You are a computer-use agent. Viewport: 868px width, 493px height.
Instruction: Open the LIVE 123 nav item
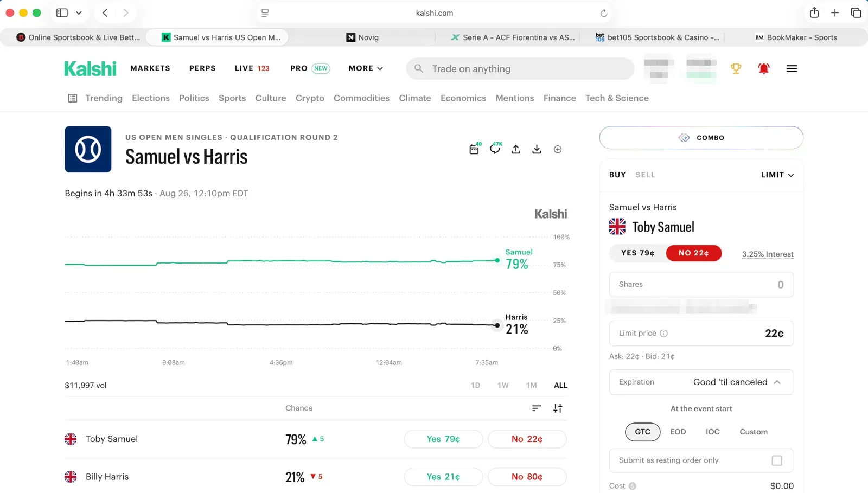252,68
